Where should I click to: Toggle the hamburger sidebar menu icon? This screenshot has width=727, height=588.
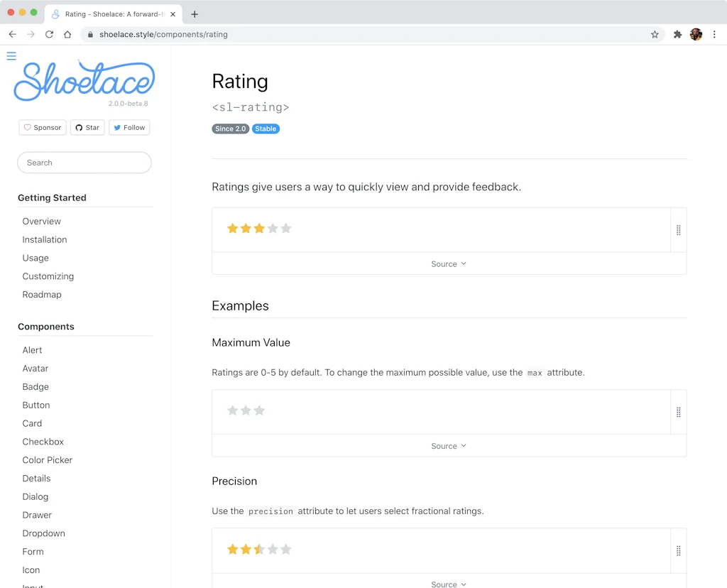11,56
